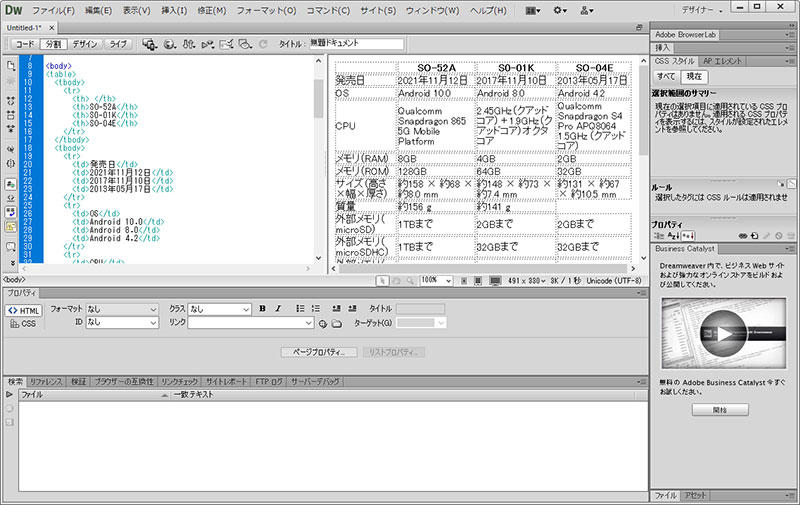Select the 'Current' (現在) CSS mode button

click(694, 77)
